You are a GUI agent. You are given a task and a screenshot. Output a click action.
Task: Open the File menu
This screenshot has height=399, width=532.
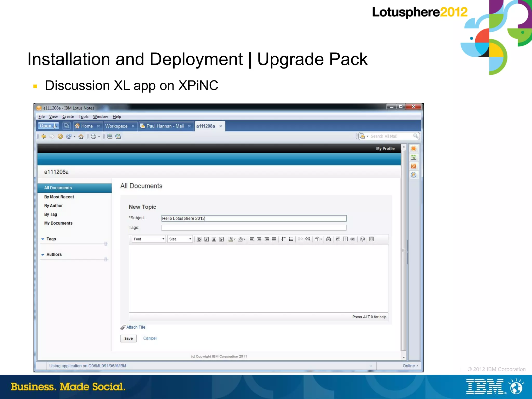click(42, 117)
